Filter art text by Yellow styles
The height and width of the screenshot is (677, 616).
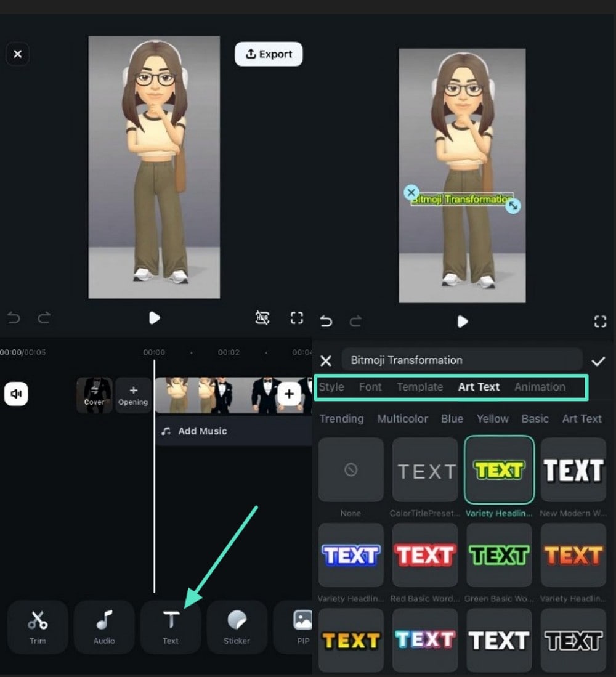coord(492,418)
